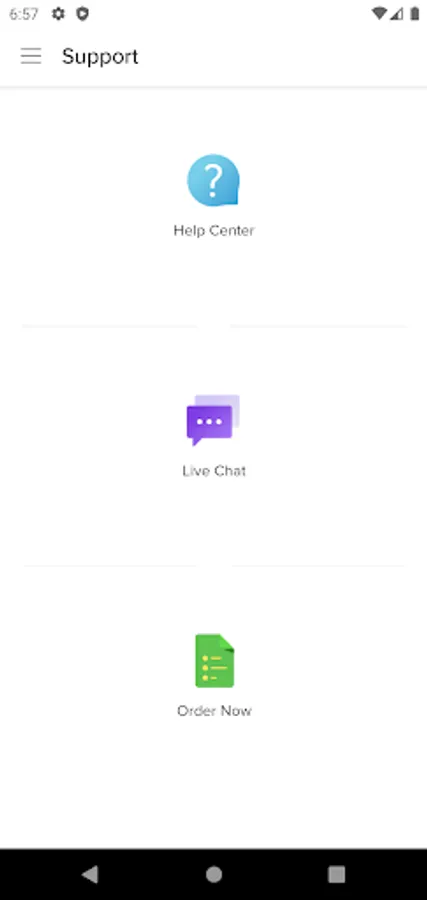Click the Support screen title
Viewport: 427px width, 900px height.
point(100,56)
